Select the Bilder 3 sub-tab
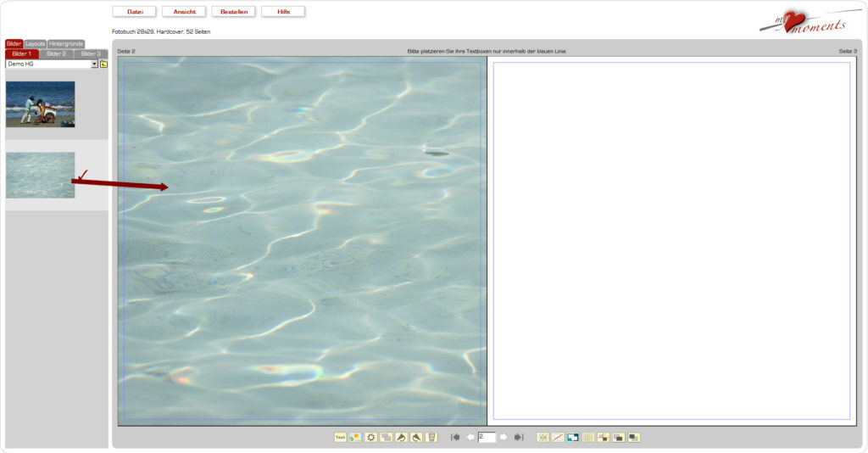The image size is (868, 453). click(x=91, y=53)
